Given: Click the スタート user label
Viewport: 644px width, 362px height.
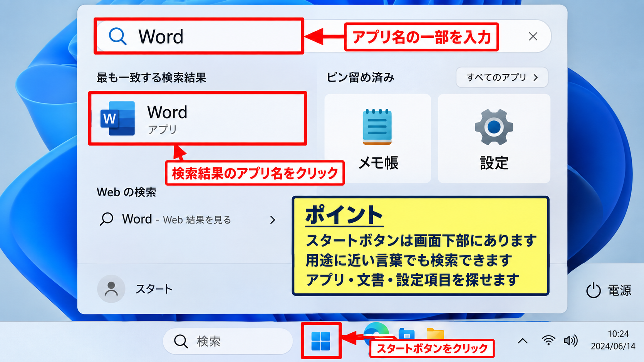Looking at the screenshot, I should click(154, 289).
